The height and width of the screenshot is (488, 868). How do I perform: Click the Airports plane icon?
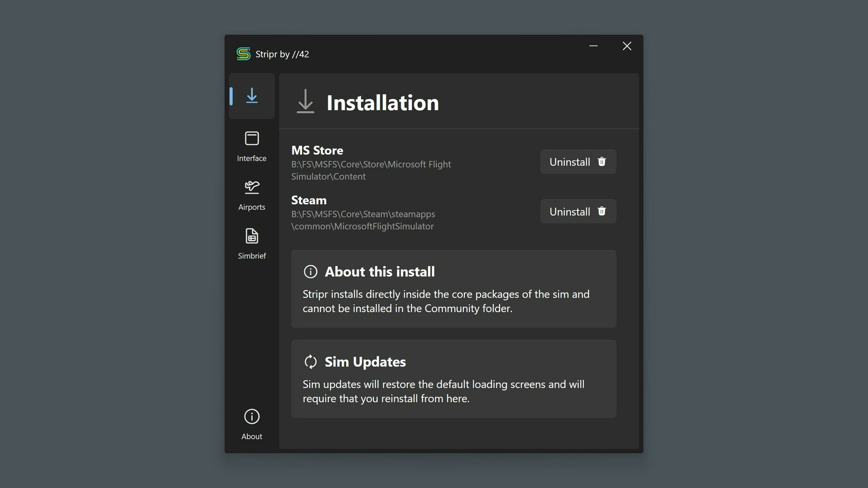coord(252,187)
